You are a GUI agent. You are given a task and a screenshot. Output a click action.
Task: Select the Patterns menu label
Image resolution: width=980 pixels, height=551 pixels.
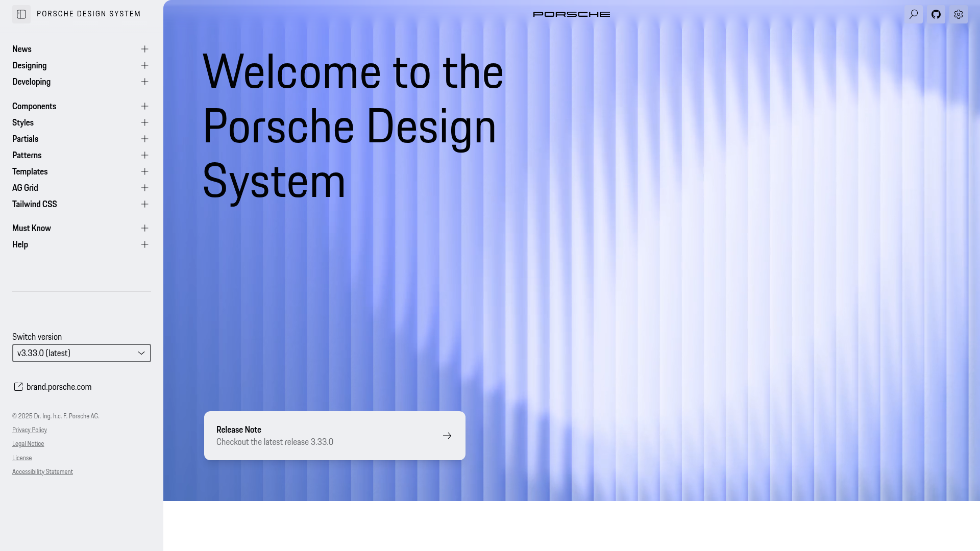(27, 155)
